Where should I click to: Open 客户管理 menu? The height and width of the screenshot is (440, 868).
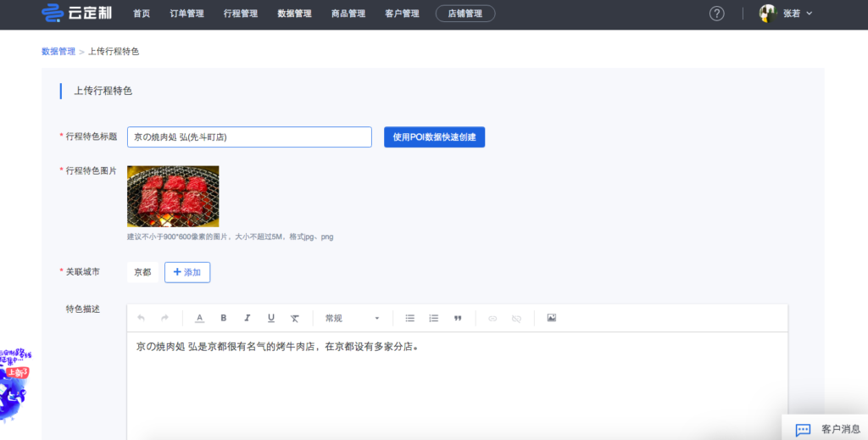pyautogui.click(x=402, y=14)
